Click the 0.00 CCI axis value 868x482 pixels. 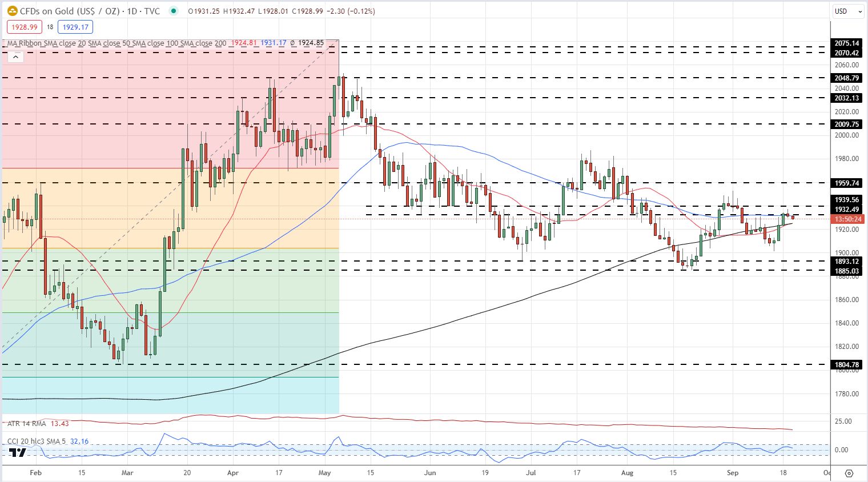(x=841, y=449)
